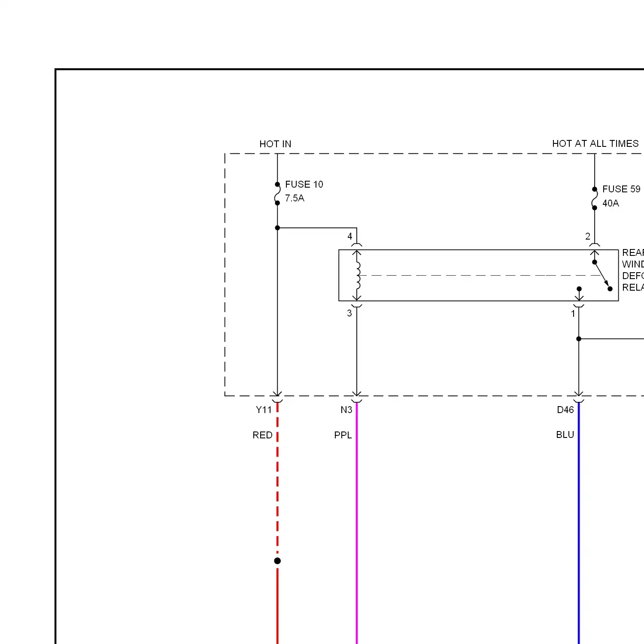Click the 7.5A fuse rating
The height and width of the screenshot is (644, 644).
(295, 198)
